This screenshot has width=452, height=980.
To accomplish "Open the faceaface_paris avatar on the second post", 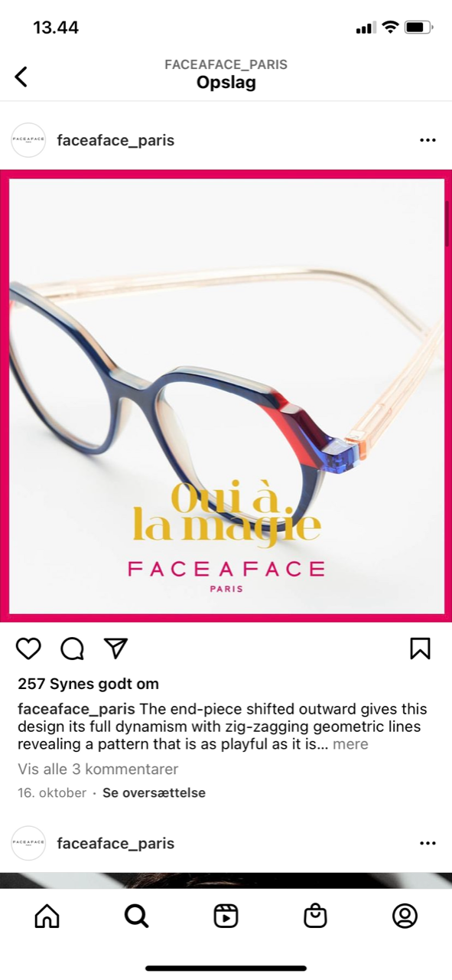I will click(28, 843).
